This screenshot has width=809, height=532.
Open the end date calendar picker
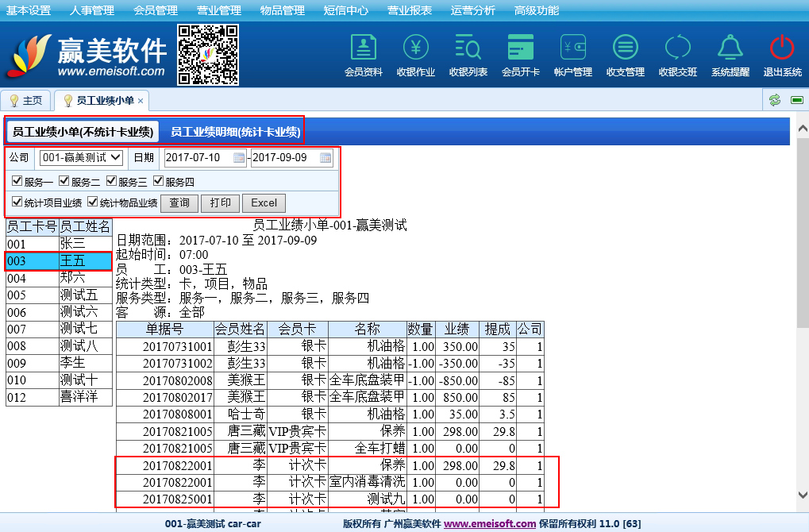[326, 158]
